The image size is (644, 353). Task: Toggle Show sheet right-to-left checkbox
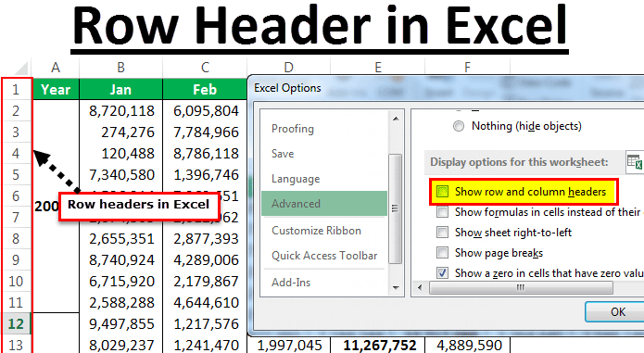[442, 233]
